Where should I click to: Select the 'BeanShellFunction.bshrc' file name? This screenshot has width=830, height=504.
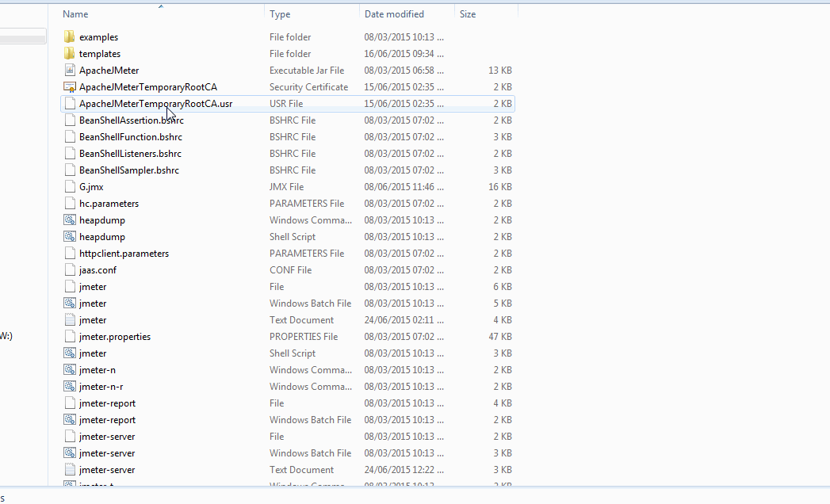pos(131,137)
